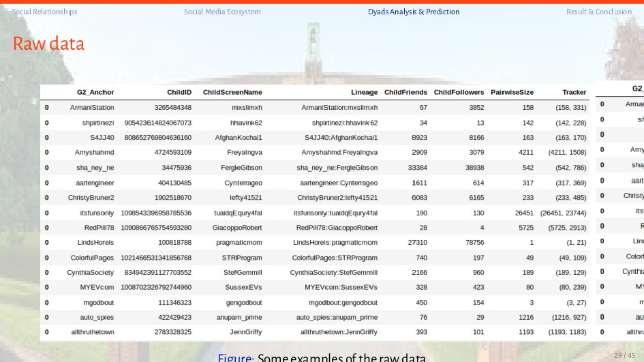The width and height of the screenshot is (644, 362).
Task: Select Dyads Analysis & Prediction section
Action: point(414,12)
